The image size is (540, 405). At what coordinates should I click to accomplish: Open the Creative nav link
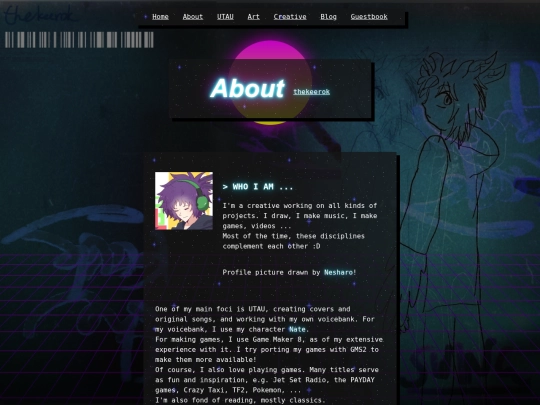[x=290, y=17]
